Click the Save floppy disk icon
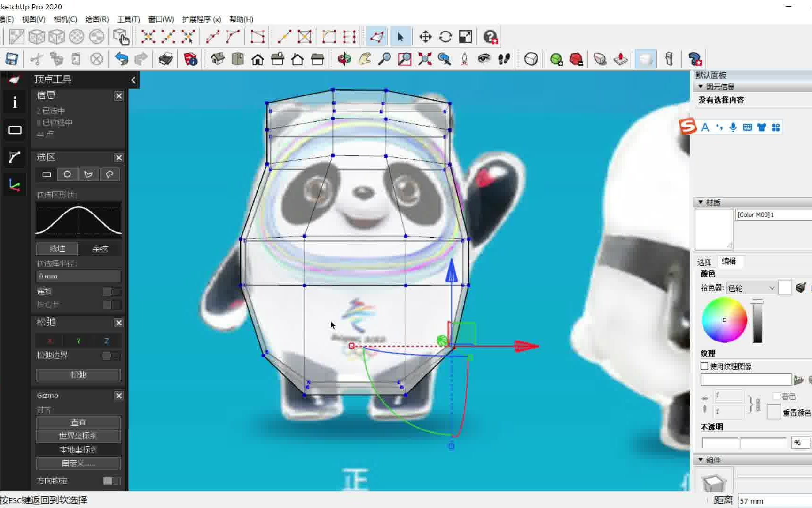This screenshot has height=508, width=812. coord(11,59)
